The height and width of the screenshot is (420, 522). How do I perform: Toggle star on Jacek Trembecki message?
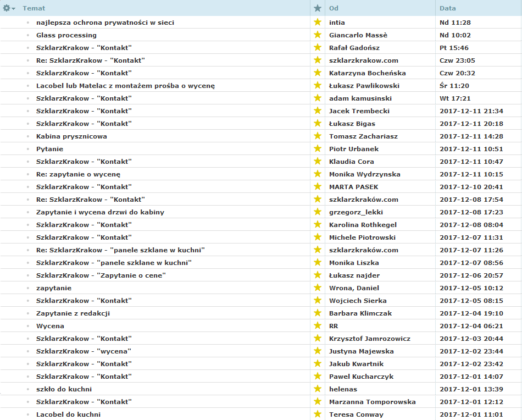tap(318, 110)
